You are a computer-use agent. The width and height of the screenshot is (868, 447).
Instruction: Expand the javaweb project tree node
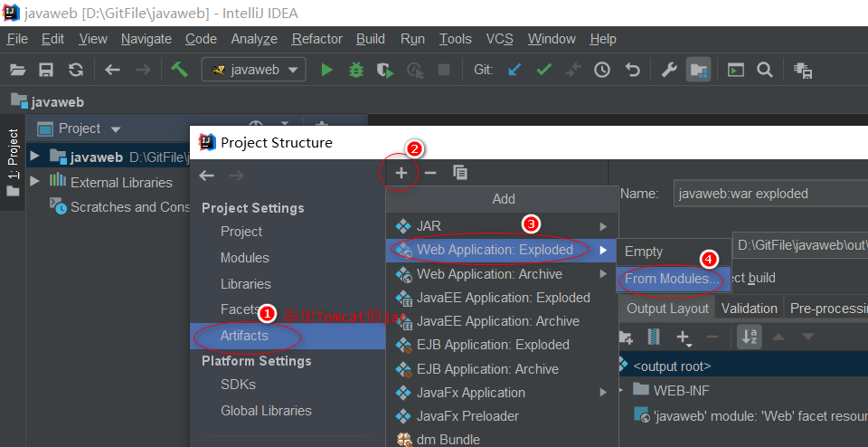(x=34, y=157)
